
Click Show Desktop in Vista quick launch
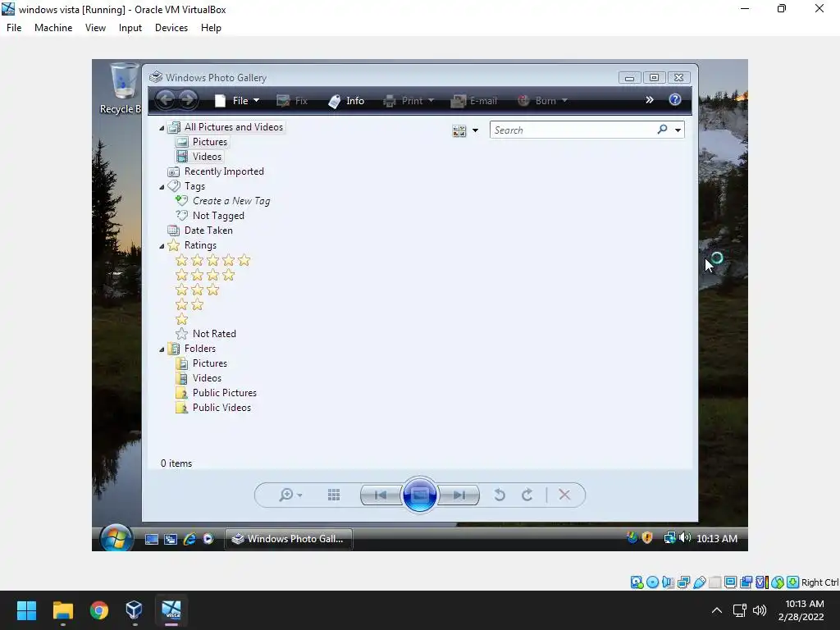click(x=152, y=539)
